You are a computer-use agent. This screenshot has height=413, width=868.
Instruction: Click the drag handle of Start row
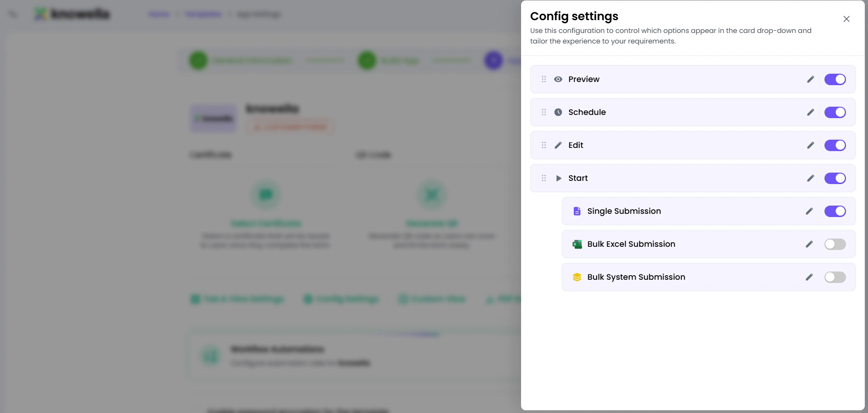click(544, 178)
